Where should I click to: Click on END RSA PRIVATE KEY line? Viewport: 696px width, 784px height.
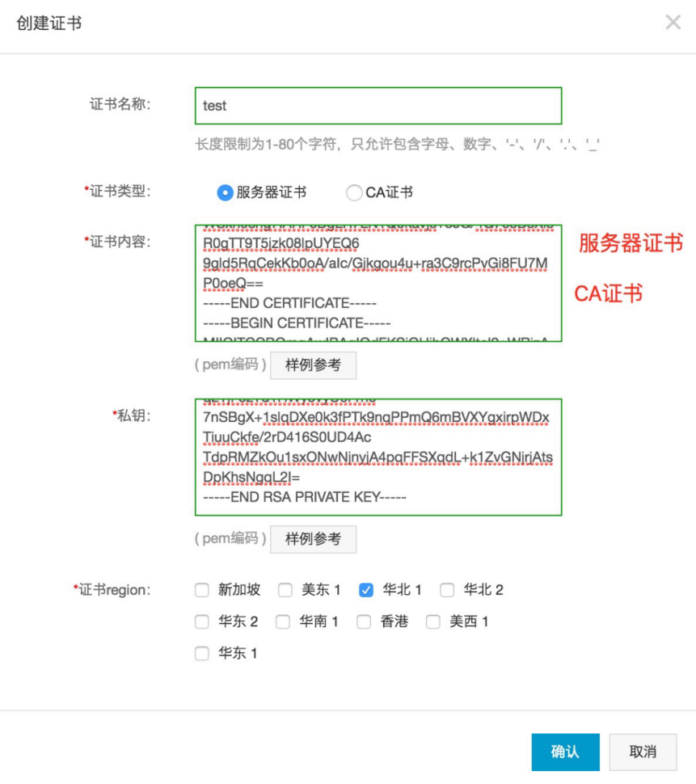tap(305, 497)
